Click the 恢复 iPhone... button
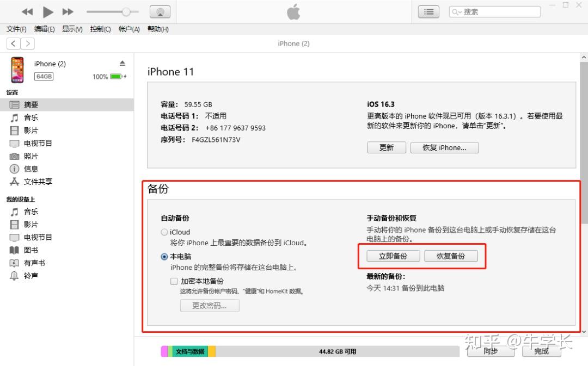This screenshot has height=366, width=588. coord(445,147)
